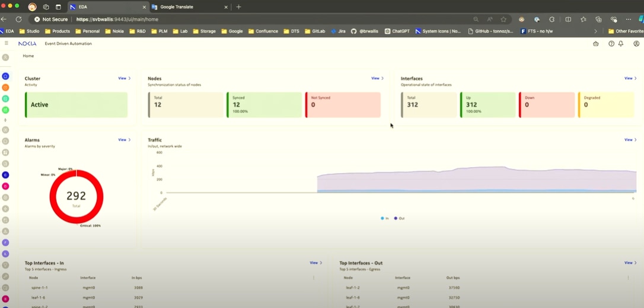Close the Google Translate tab
The height and width of the screenshot is (308, 644).
click(x=226, y=7)
